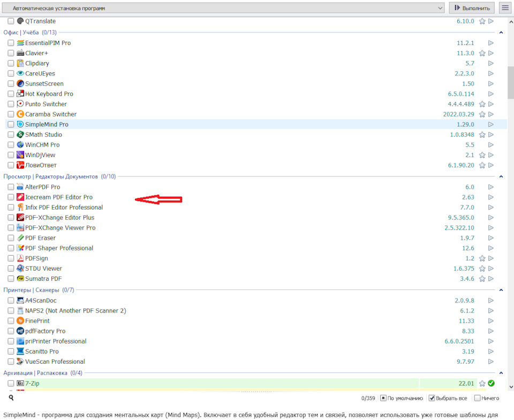Image resolution: width=514 pixels, height=420 pixels.
Task: Click the play arrow for Icecream PDF Editor Pro
Action: tap(491, 197)
